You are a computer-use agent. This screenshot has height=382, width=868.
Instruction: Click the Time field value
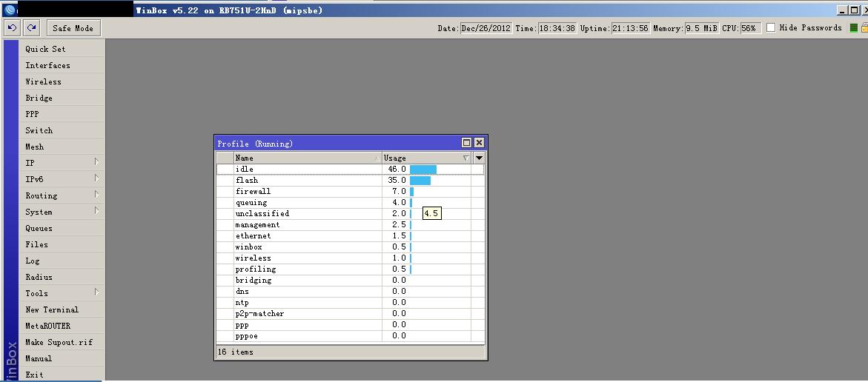click(557, 28)
